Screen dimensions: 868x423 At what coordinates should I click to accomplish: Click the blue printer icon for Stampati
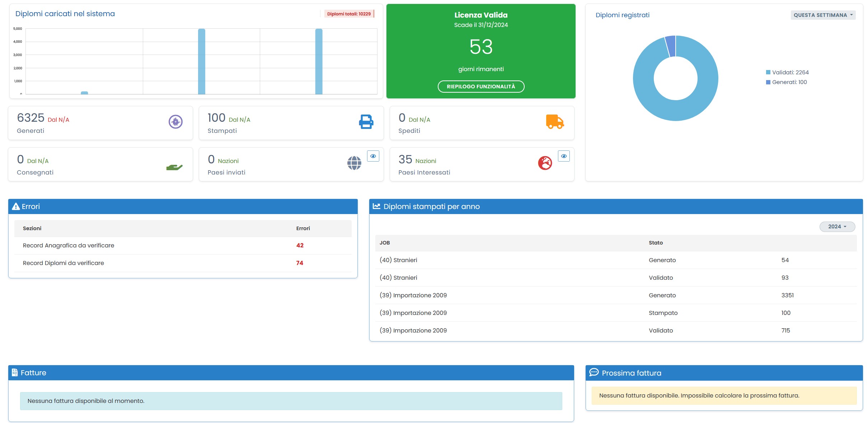coord(366,122)
